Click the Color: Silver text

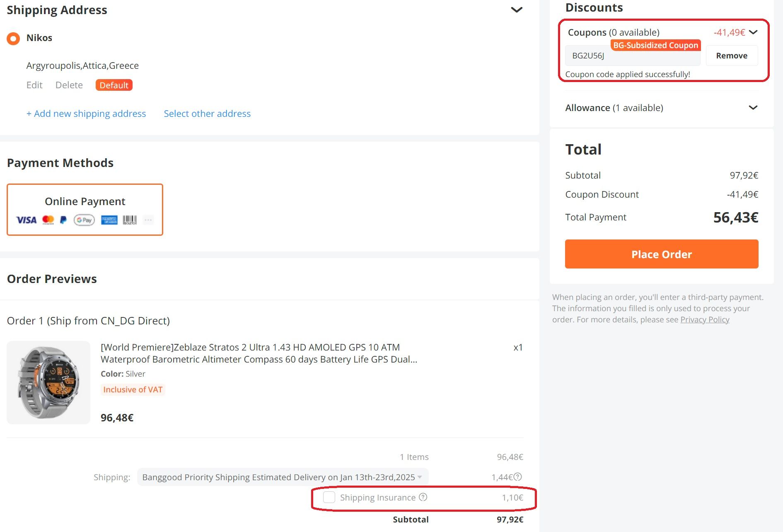coord(123,374)
